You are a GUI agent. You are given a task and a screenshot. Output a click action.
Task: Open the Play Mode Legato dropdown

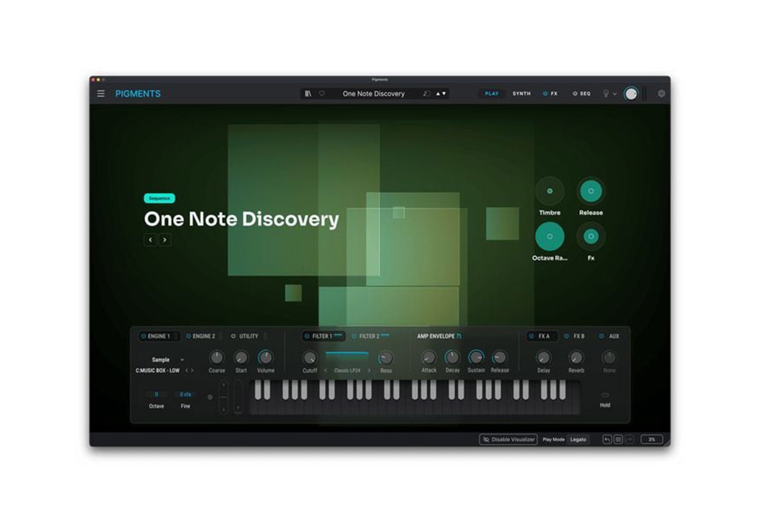pos(578,440)
